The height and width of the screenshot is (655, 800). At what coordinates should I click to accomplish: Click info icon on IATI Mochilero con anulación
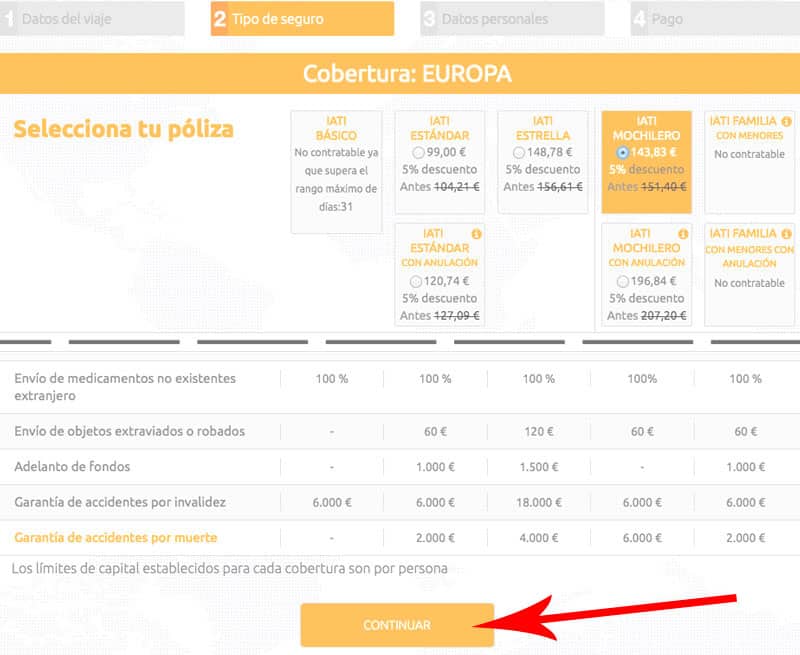click(x=683, y=234)
